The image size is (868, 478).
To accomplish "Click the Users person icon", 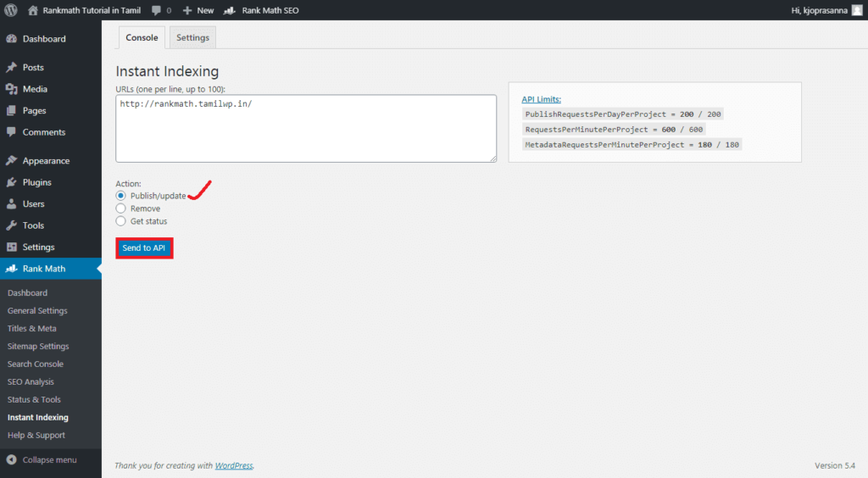I will tap(11, 203).
